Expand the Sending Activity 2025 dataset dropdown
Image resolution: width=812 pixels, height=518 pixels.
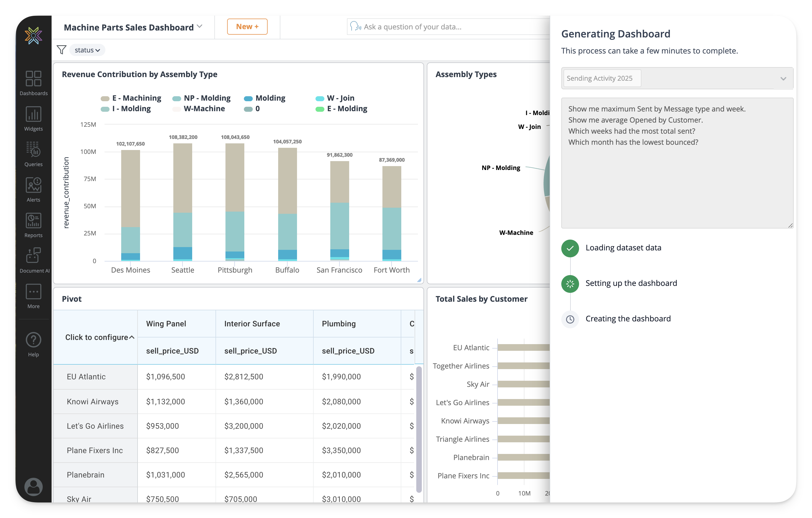coord(783,78)
